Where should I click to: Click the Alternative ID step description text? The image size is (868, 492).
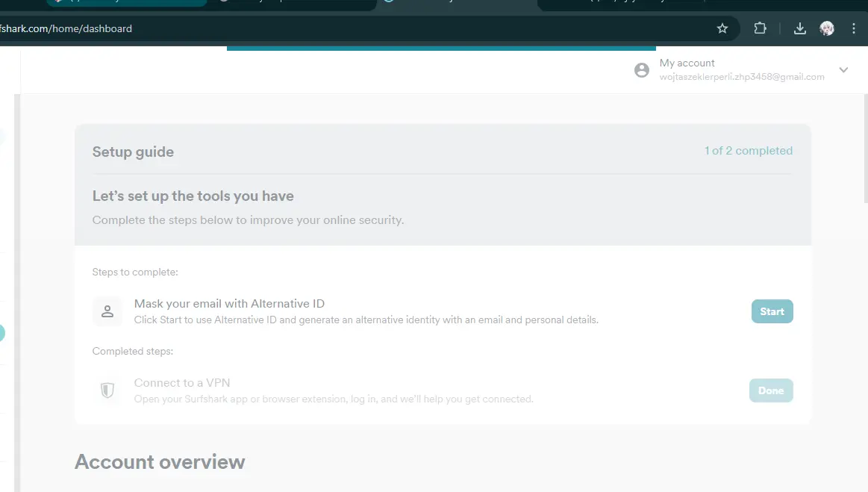(366, 320)
